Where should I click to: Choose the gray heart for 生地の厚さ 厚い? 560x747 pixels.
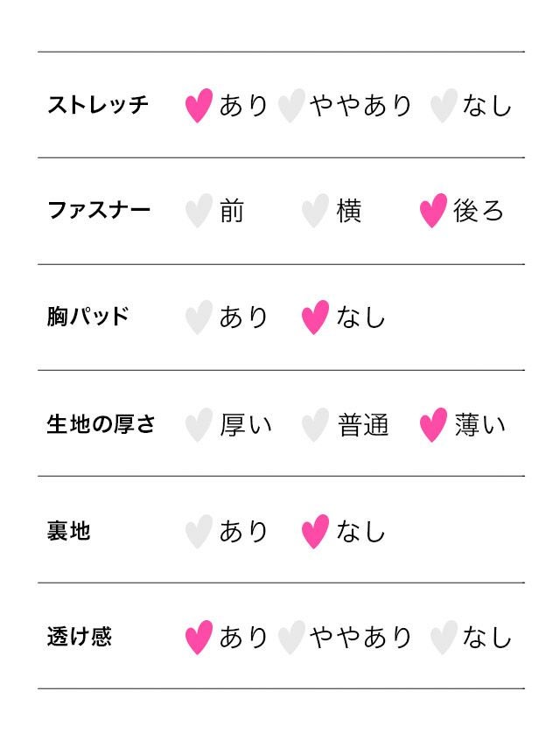(199, 426)
